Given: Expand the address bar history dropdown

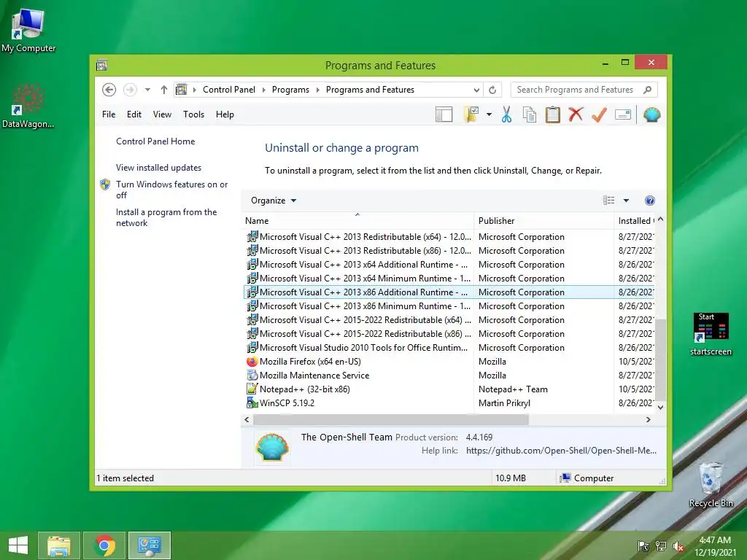Looking at the screenshot, I should (476, 90).
